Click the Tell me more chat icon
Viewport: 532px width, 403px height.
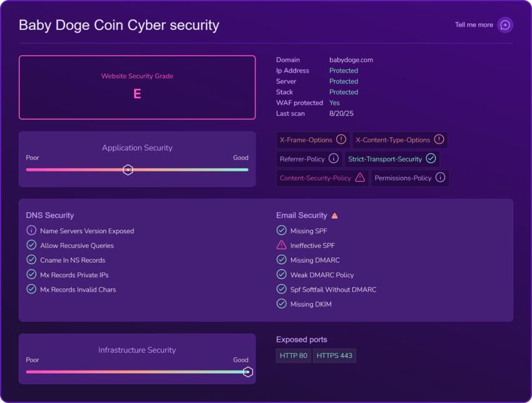(x=505, y=25)
